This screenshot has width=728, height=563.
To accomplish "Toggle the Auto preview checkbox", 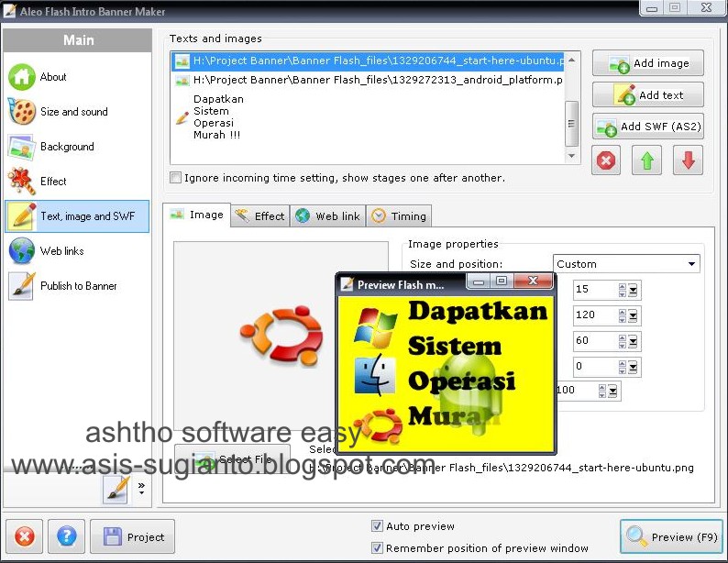I will 377,526.
